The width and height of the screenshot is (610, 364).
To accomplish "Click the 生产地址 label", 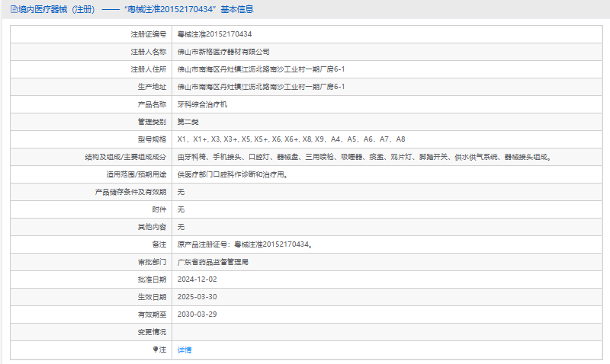I will click(152, 87).
